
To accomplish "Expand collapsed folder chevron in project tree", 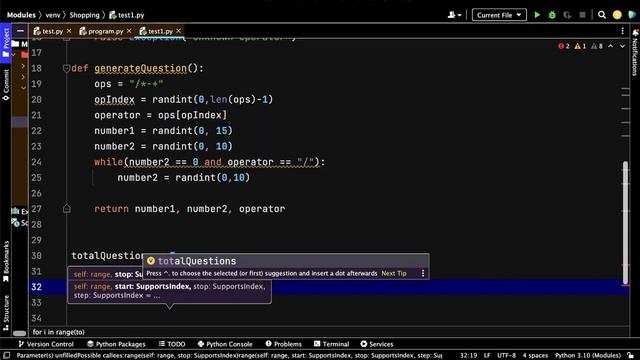I will (23, 65).
